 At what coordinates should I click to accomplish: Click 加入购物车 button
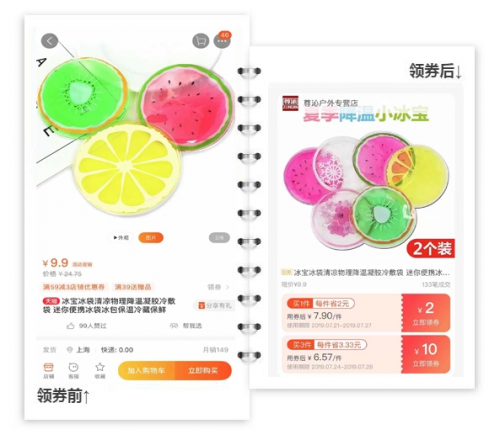(146, 370)
